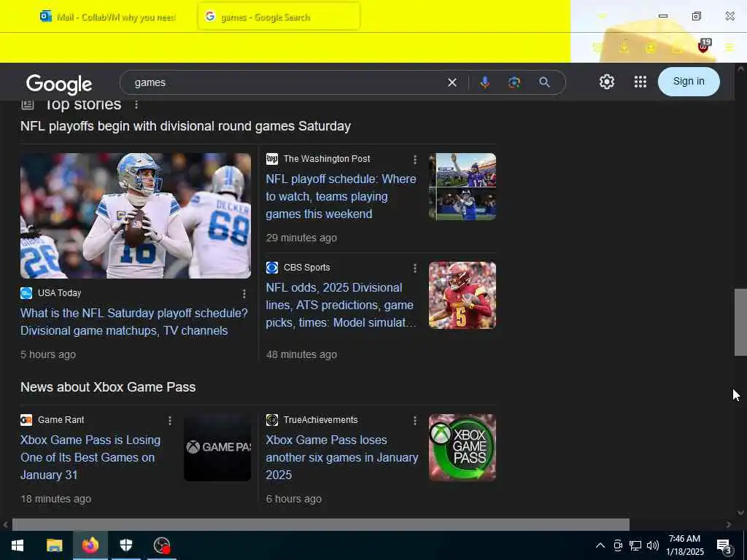Open CBS Sports NFL odds article
The height and width of the screenshot is (560, 747).
[341, 305]
